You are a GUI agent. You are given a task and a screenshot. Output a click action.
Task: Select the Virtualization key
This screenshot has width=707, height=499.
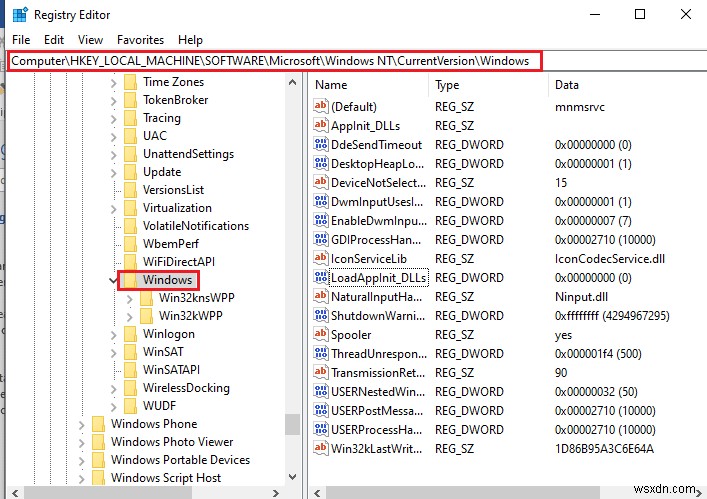(x=177, y=208)
